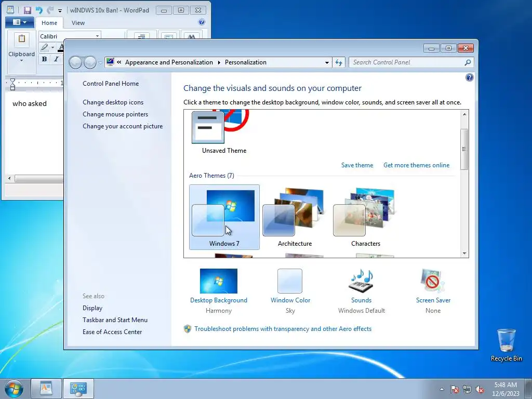The height and width of the screenshot is (399, 532).
Task: Open the WordPad application menu button
Action: [19, 22]
